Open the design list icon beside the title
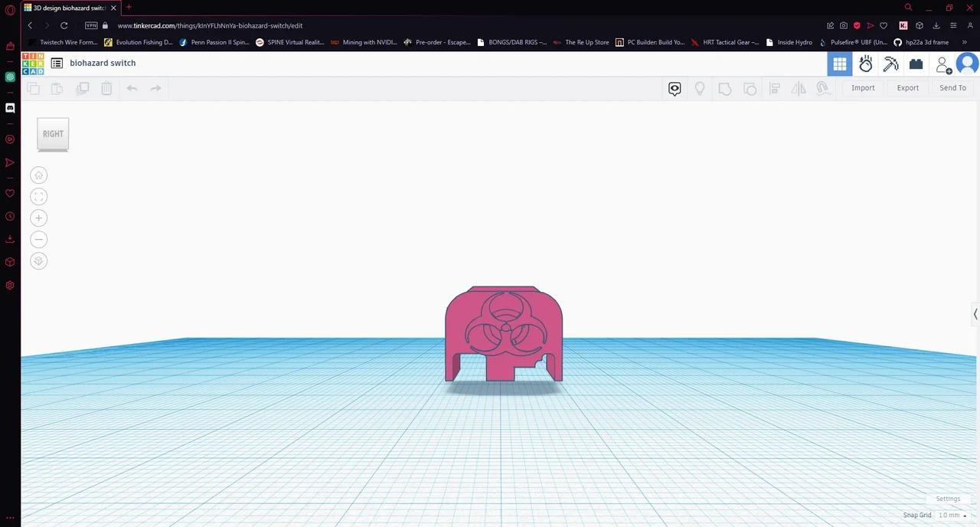This screenshot has width=980, height=527. pos(57,64)
